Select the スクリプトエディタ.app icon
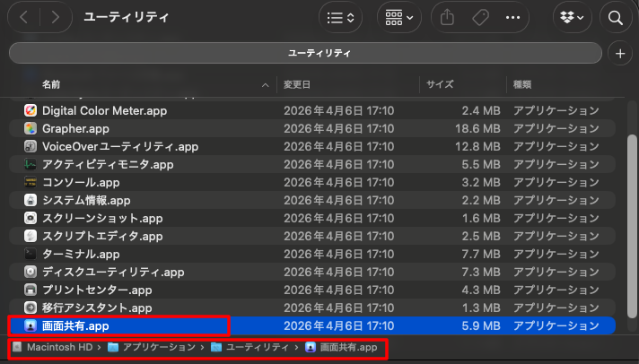639x364 pixels. (x=31, y=236)
